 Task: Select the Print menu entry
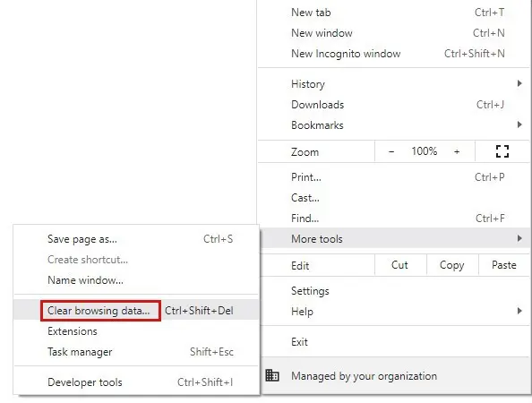(x=394, y=177)
